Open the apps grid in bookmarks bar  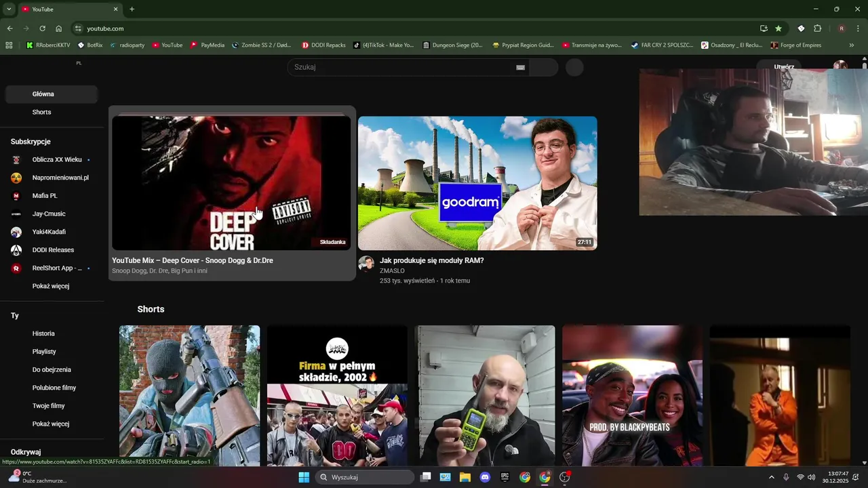[9, 45]
